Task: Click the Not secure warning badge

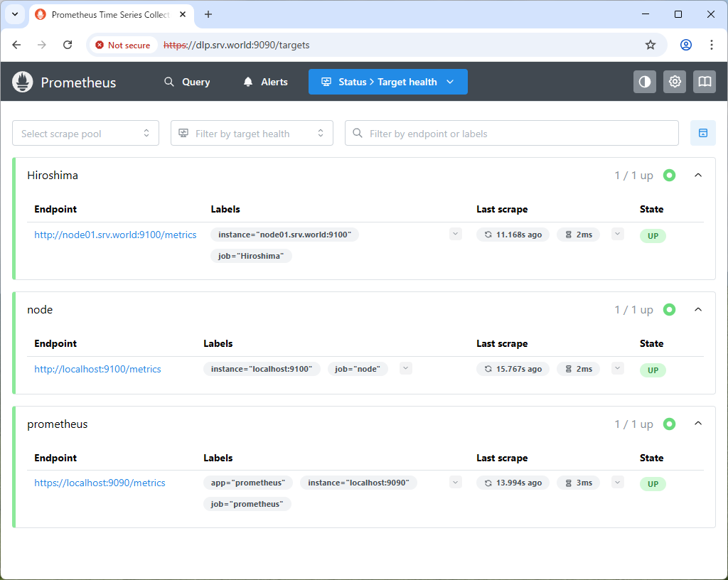Action: click(x=123, y=45)
